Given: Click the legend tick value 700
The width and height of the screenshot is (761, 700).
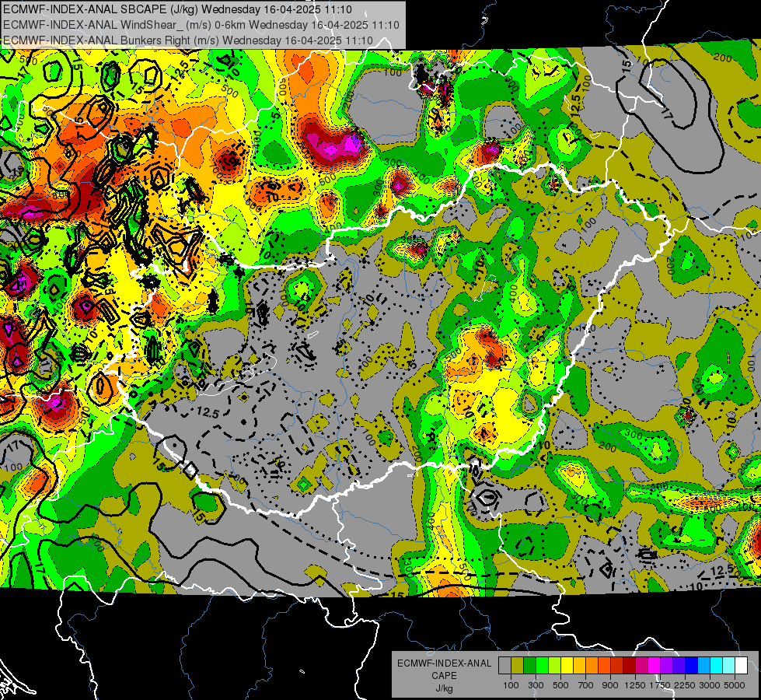Looking at the screenshot, I should pos(586,685).
